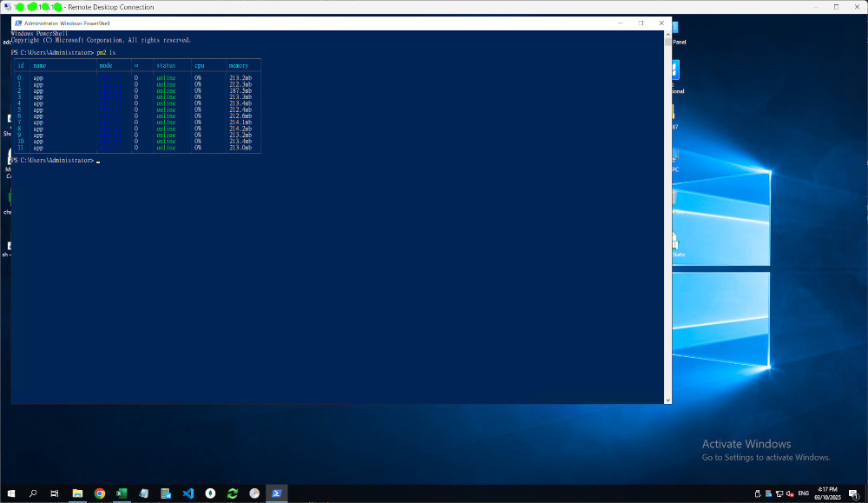This screenshot has width=868, height=503.
Task: Switch input language via ENG indicator
Action: click(x=804, y=493)
